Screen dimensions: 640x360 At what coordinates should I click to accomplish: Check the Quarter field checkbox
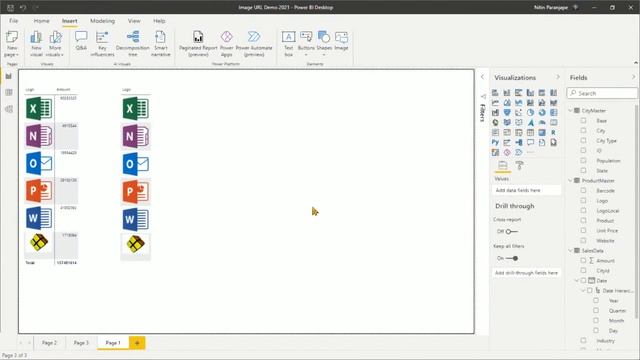point(596,310)
